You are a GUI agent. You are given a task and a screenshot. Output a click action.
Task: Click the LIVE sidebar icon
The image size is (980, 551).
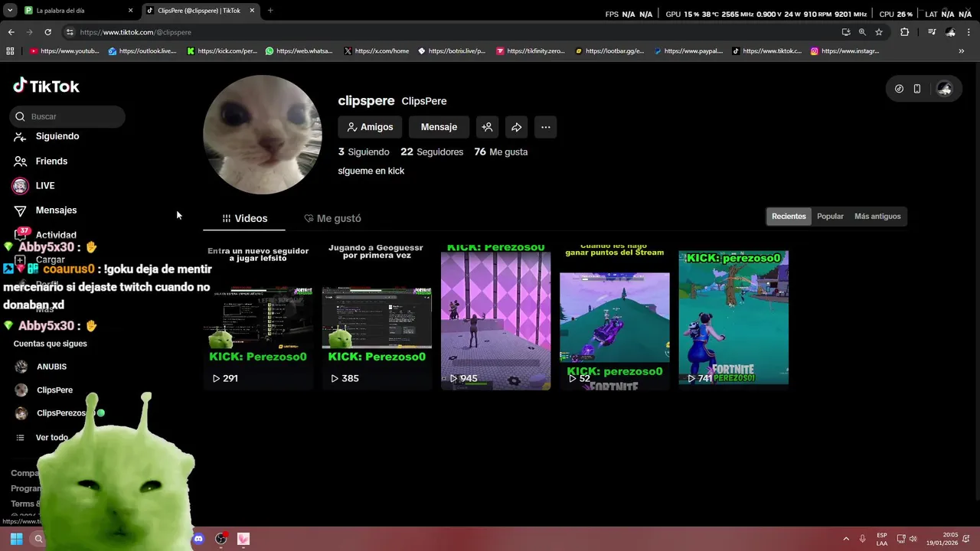21,185
